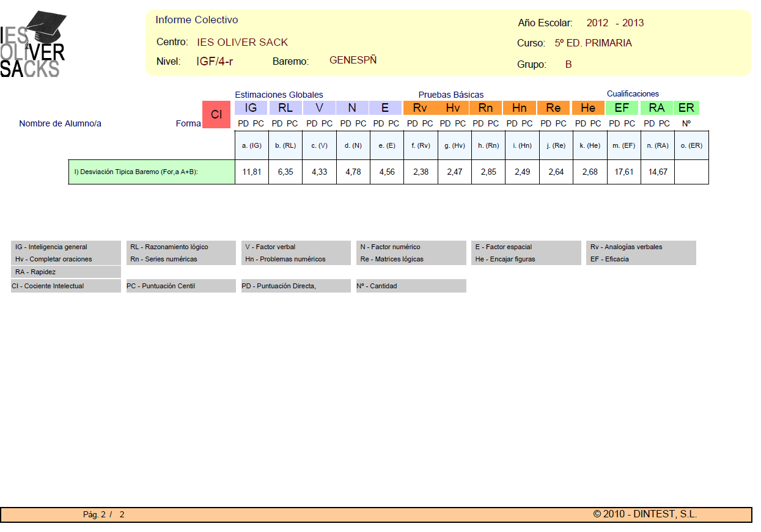The image size is (761, 532).
Task: Click the 14,67 value in RA column
Action: click(x=658, y=172)
